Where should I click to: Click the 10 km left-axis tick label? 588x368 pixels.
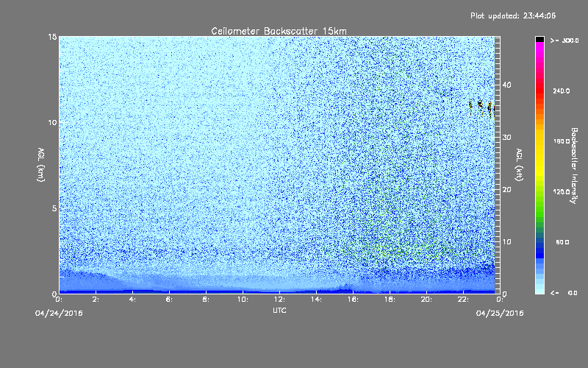tap(52, 123)
